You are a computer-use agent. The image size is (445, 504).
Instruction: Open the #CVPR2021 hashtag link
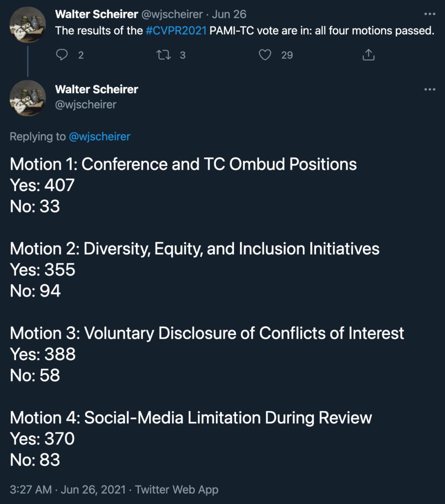[x=176, y=31]
